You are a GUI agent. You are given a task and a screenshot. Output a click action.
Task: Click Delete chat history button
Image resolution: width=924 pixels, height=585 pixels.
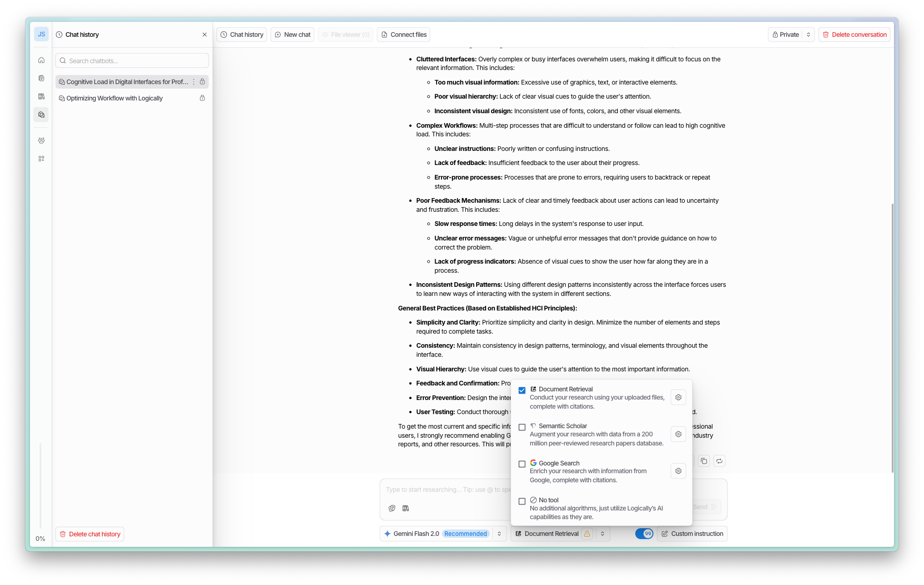(x=90, y=534)
